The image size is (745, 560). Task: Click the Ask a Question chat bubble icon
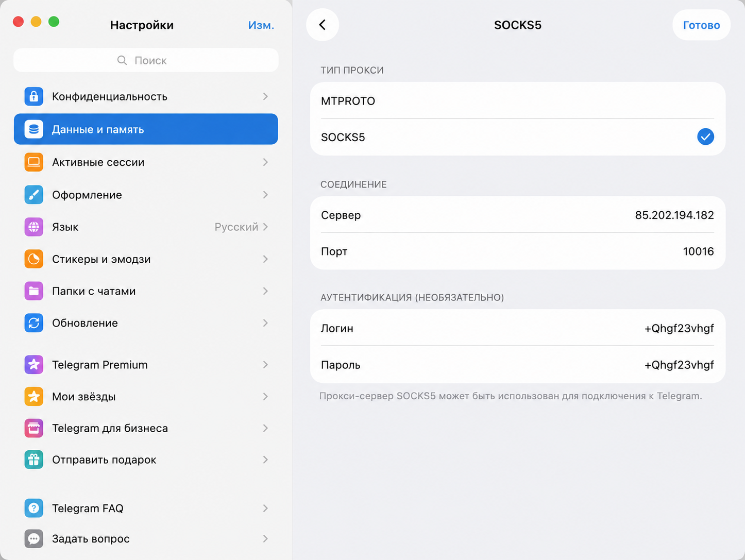33,539
